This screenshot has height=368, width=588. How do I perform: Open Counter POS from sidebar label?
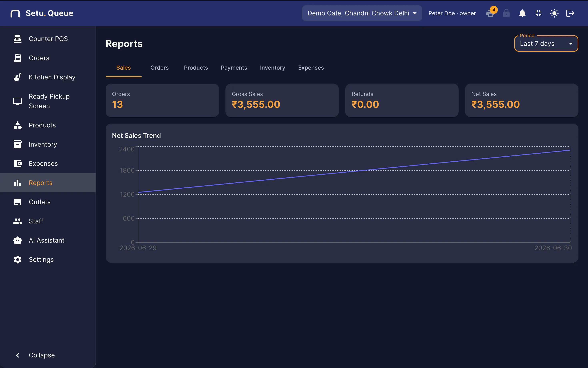pyautogui.click(x=48, y=39)
